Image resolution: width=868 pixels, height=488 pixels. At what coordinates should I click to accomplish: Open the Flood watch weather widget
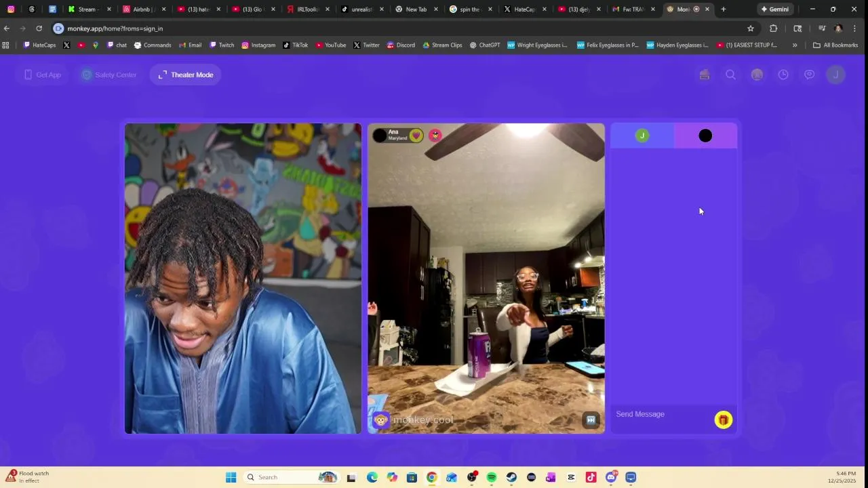coord(27,477)
